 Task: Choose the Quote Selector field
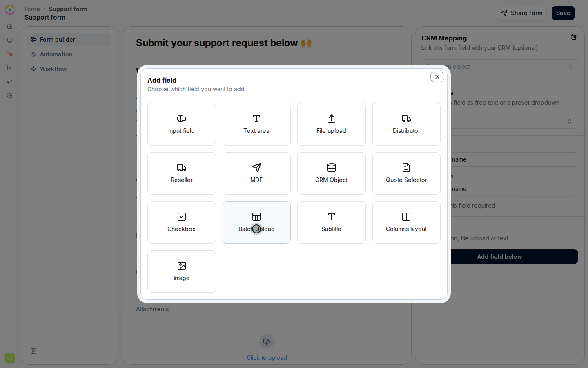(406, 173)
